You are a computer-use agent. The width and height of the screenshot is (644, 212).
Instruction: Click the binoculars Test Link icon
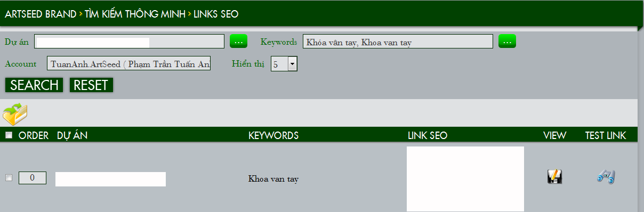606,176
